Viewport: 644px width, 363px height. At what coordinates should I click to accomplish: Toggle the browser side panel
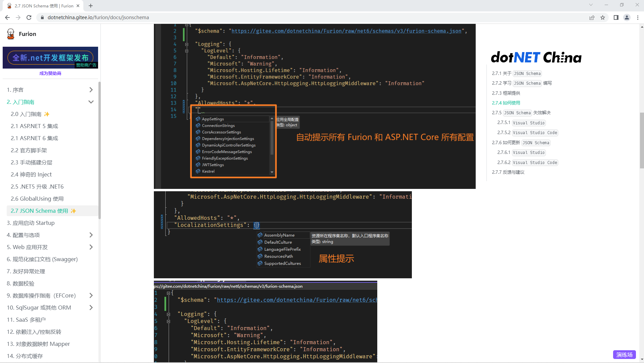[x=616, y=17]
